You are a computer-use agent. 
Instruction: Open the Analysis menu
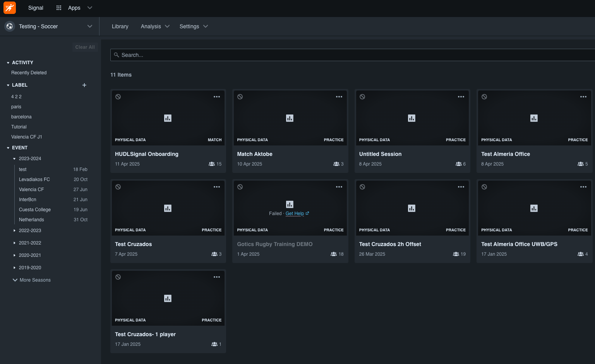(155, 26)
